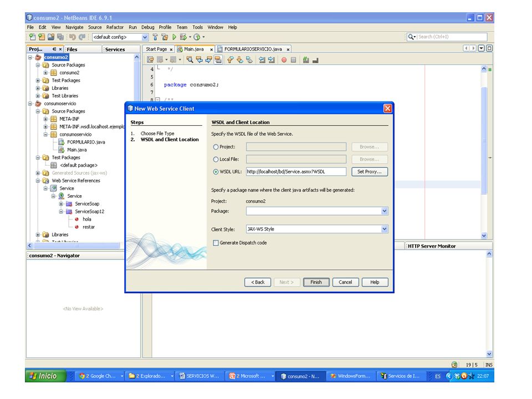532x399 pixels.
Task: Click the Build Main Project hammer icon
Action: (155, 37)
